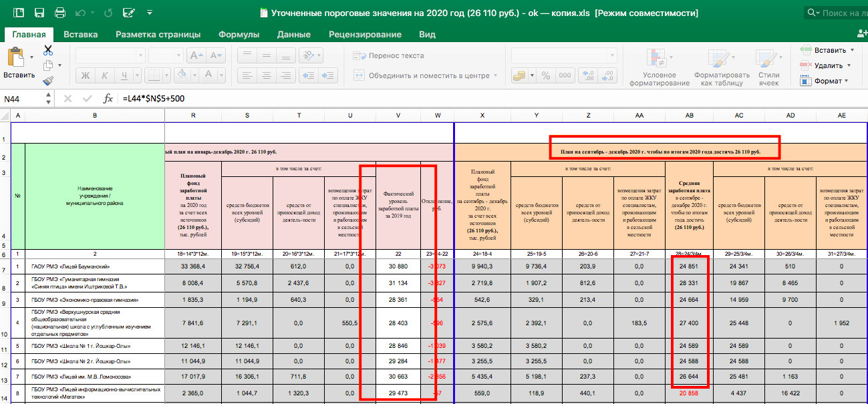Click the Print icon in title bar
868x404 pixels.
pos(60,13)
